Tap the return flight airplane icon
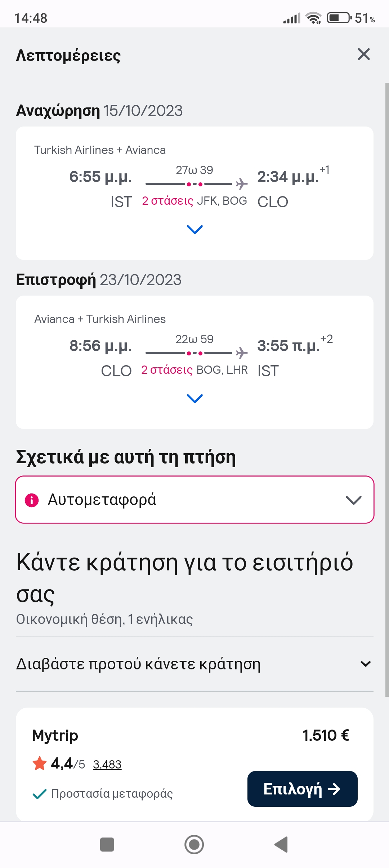Viewport: 389px width, 868px height. [242, 353]
